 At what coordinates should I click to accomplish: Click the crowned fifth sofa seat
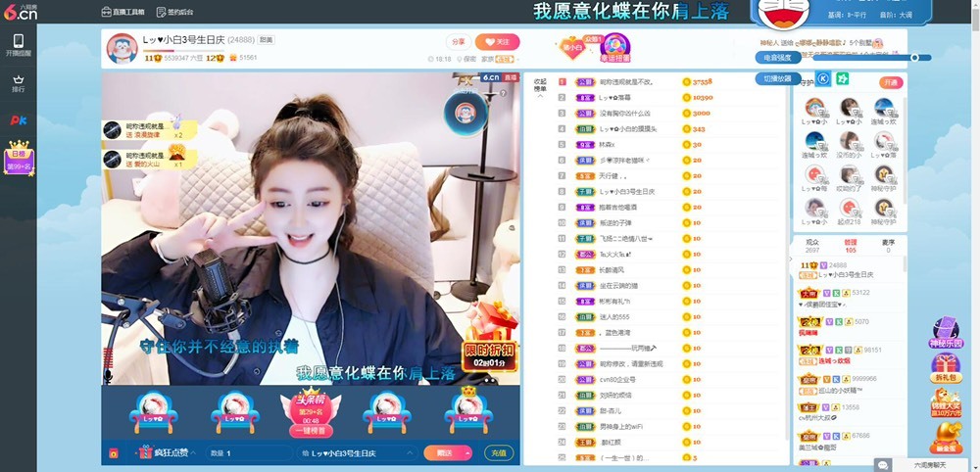[468, 410]
